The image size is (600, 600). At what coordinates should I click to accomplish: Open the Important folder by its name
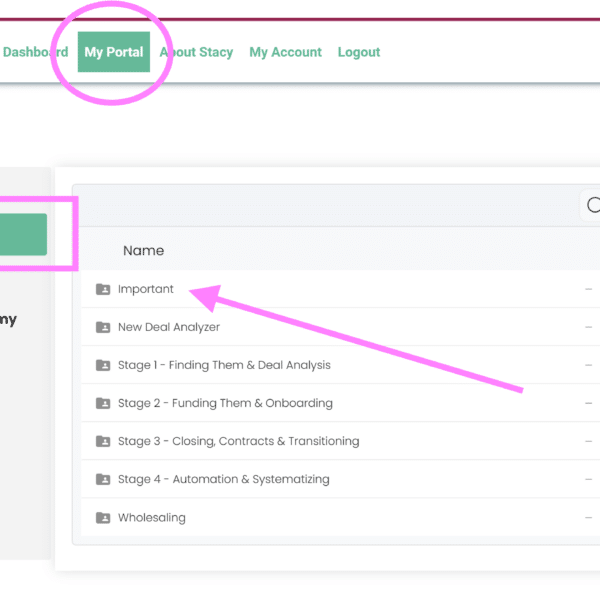146,289
